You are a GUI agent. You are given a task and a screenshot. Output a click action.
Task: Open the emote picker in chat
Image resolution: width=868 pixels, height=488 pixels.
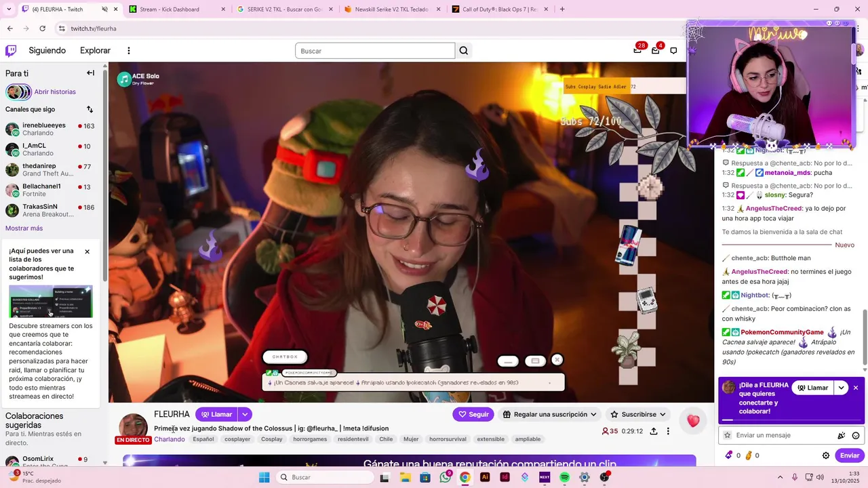click(856, 435)
